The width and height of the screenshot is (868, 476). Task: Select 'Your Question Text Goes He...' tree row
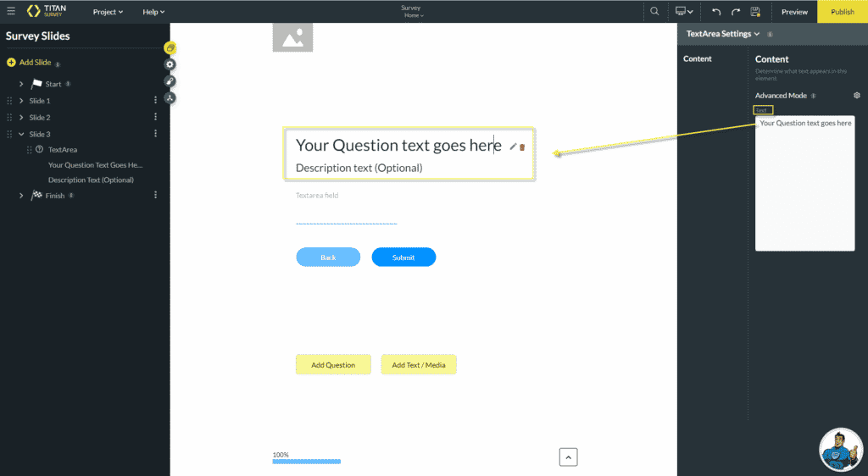coord(95,165)
